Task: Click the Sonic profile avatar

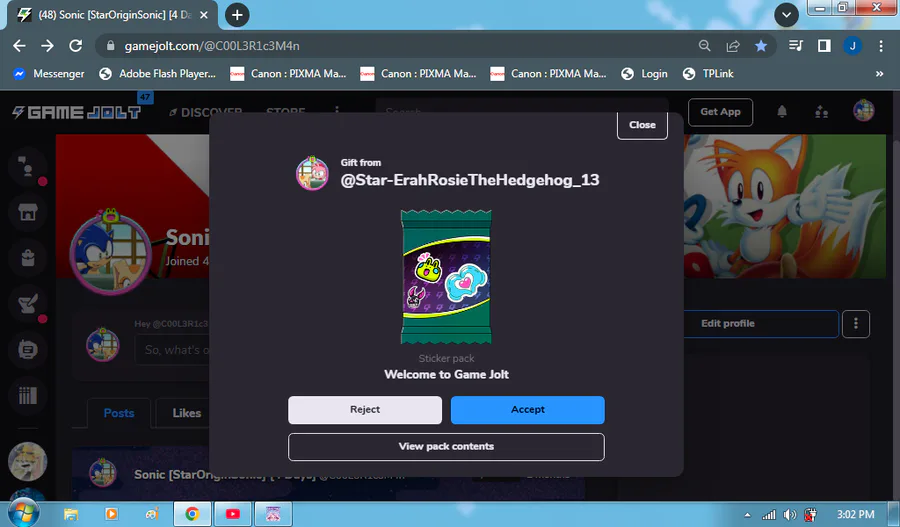Action: [x=110, y=253]
